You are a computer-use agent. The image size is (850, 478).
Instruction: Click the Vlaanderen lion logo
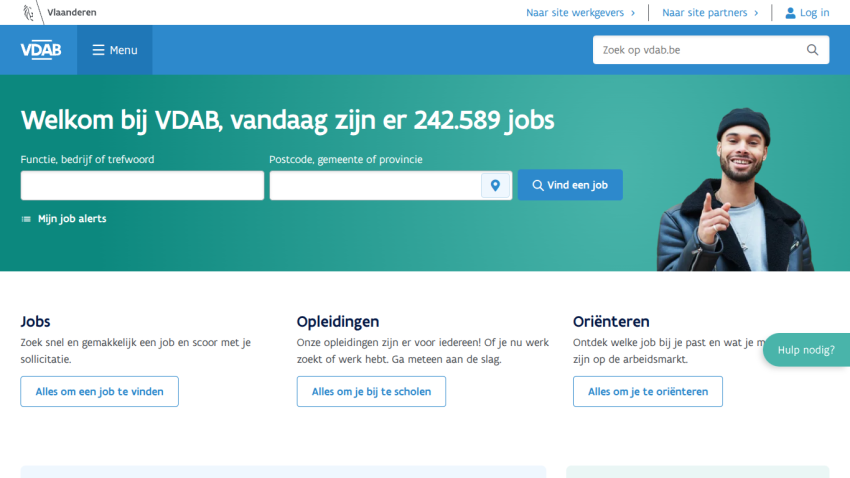(28, 12)
